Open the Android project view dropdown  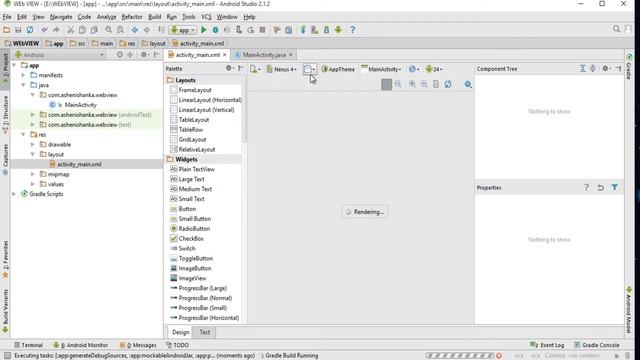pos(60,55)
